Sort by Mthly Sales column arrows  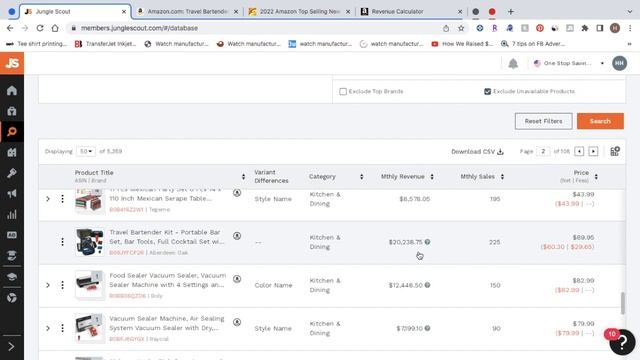click(502, 176)
